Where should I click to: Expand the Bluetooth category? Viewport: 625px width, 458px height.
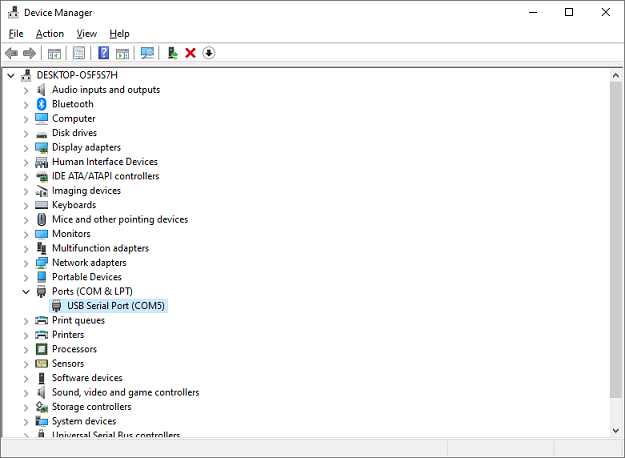point(26,104)
